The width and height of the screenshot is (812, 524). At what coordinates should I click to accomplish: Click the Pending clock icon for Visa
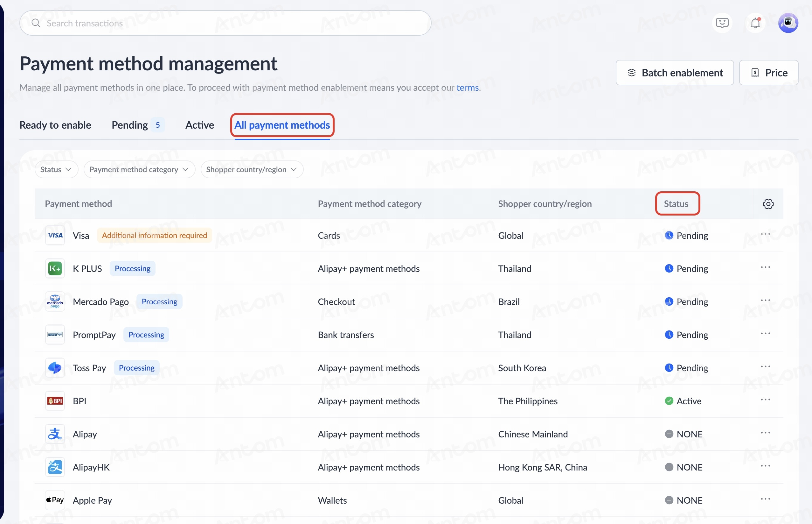669,235
